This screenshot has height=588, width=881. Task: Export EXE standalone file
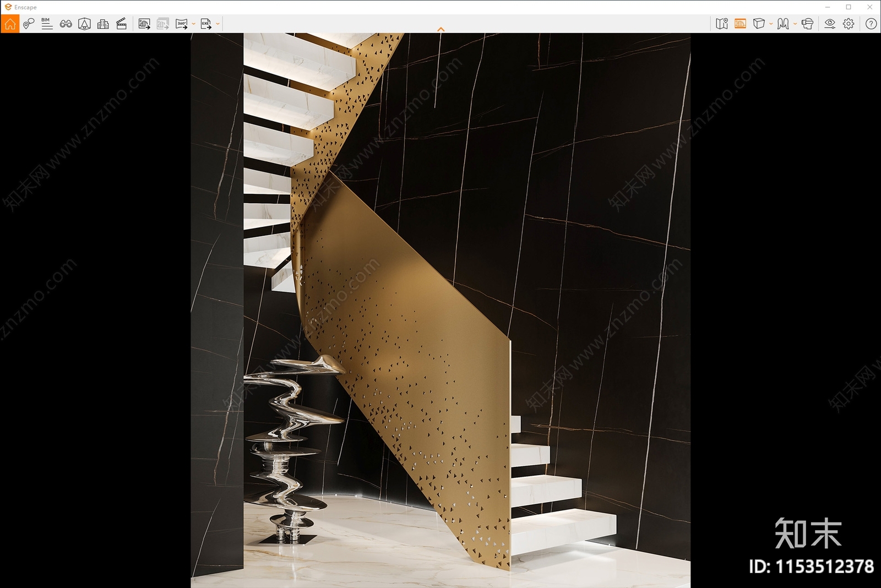[x=206, y=24]
